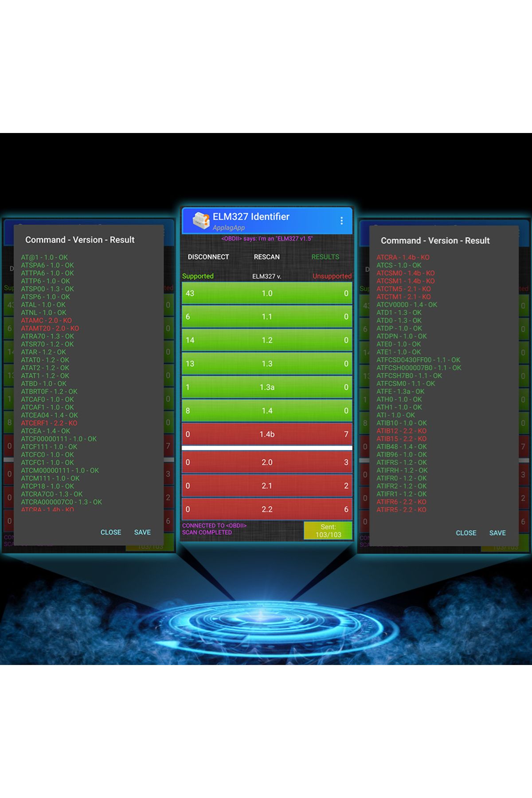This screenshot has height=798, width=532.
Task: Open the RESULTS view
Action: (325, 257)
